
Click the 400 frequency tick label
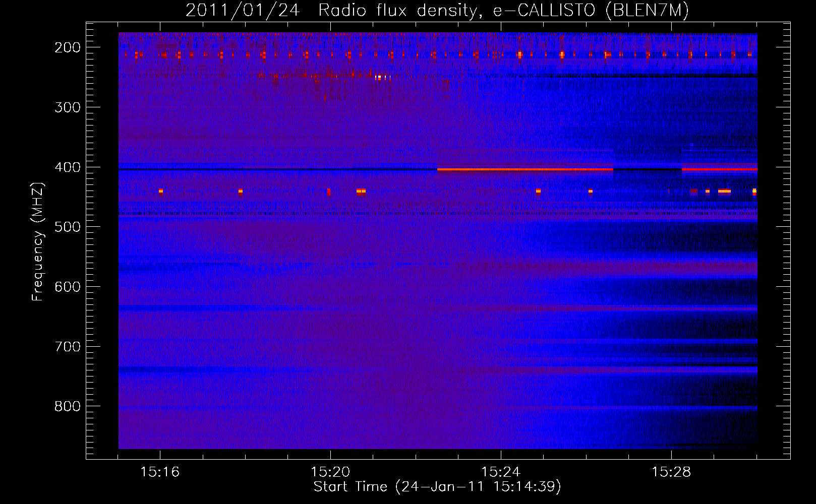coord(67,167)
